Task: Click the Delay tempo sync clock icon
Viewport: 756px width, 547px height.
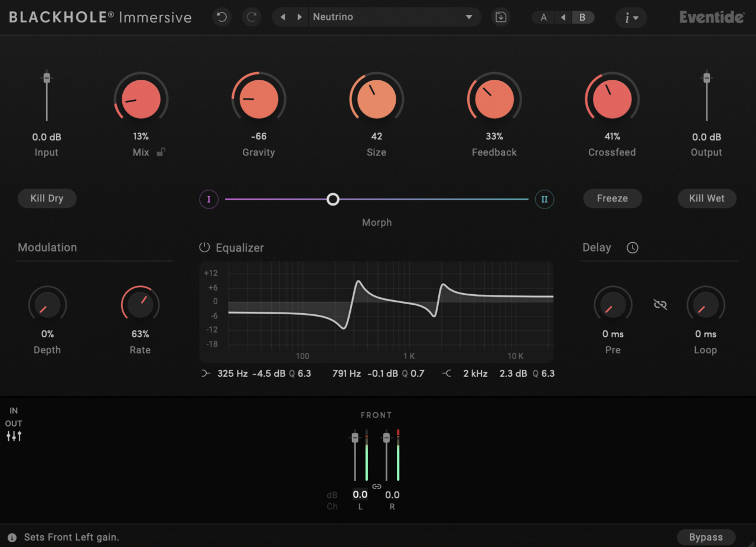Action: (633, 248)
